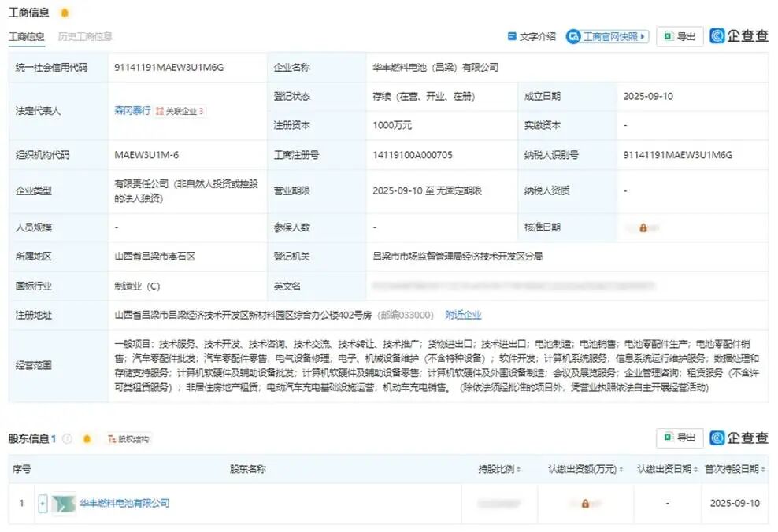The width and height of the screenshot is (778, 532).
Task: Click the 企业类型 value 有限责任公司
Action: pos(187,191)
